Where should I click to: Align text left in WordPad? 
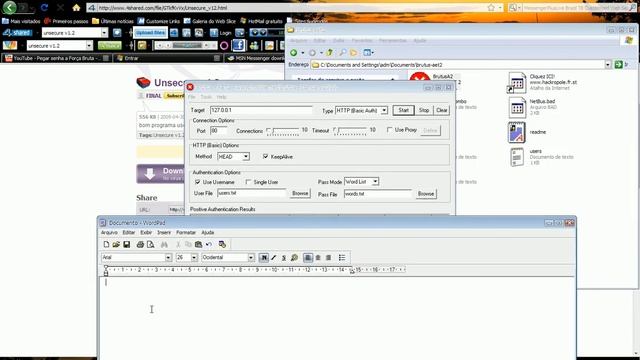click(308, 258)
